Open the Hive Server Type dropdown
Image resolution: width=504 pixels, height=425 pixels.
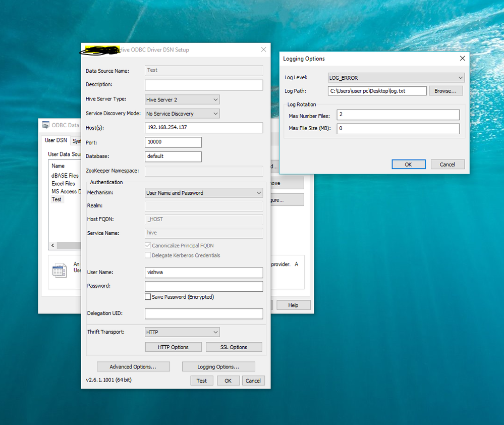tap(182, 99)
